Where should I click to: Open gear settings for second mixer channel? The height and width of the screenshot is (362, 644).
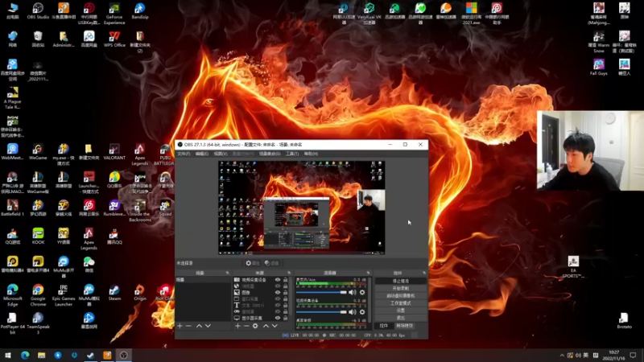362,312
